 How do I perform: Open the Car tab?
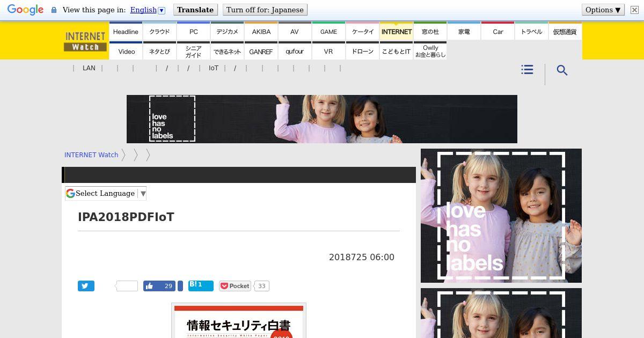click(x=497, y=31)
